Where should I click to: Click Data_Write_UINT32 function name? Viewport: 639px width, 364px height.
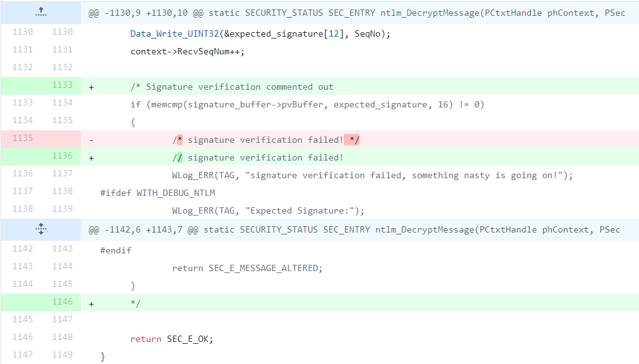coord(175,34)
